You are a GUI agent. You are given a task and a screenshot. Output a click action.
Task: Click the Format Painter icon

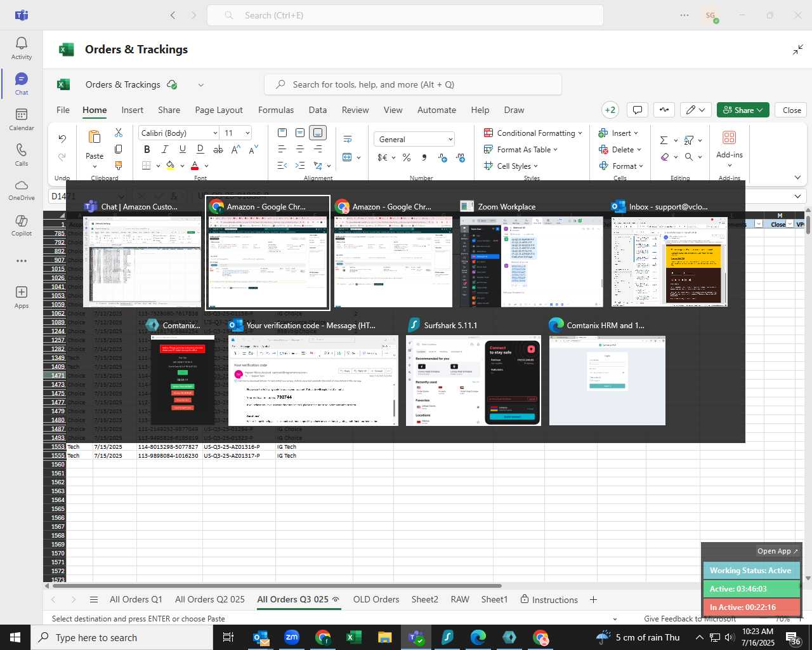point(119,166)
